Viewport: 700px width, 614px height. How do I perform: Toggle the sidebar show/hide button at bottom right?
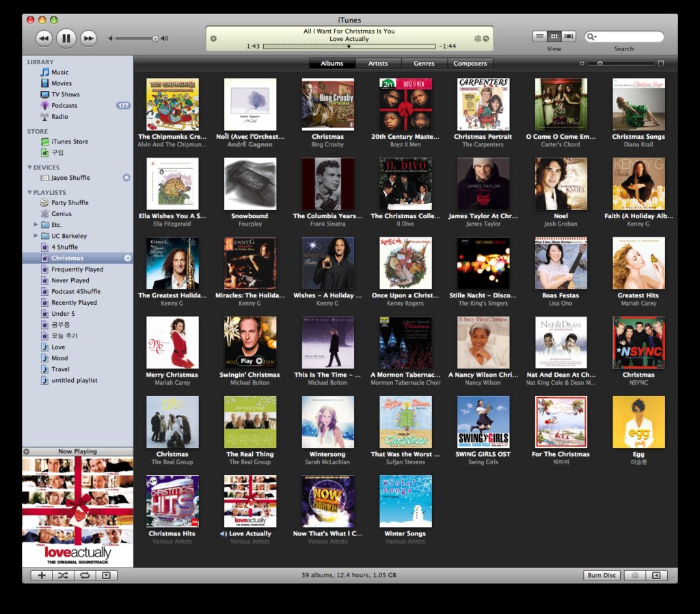[x=656, y=576]
